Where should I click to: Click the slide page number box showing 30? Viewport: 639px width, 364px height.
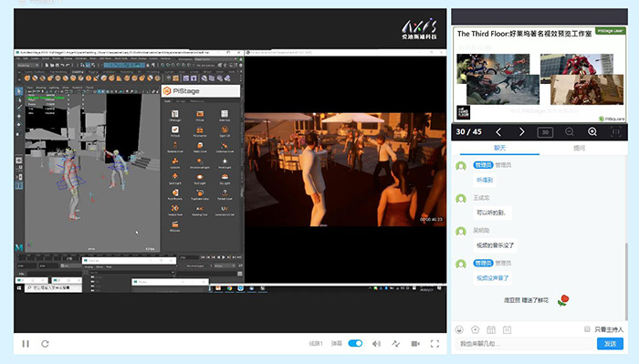click(x=545, y=132)
